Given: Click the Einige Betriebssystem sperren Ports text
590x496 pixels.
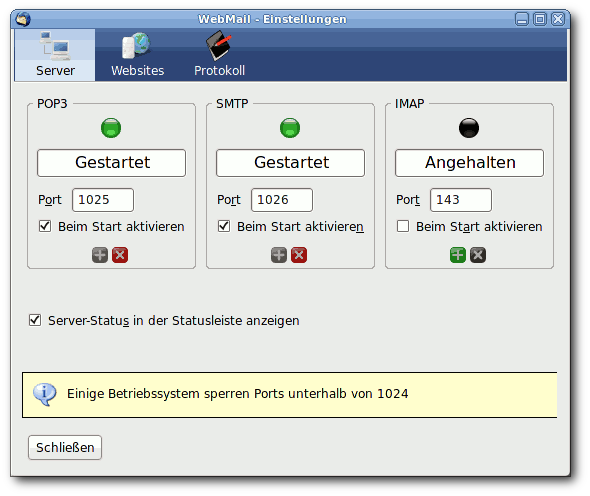Looking at the screenshot, I should click(x=237, y=394).
